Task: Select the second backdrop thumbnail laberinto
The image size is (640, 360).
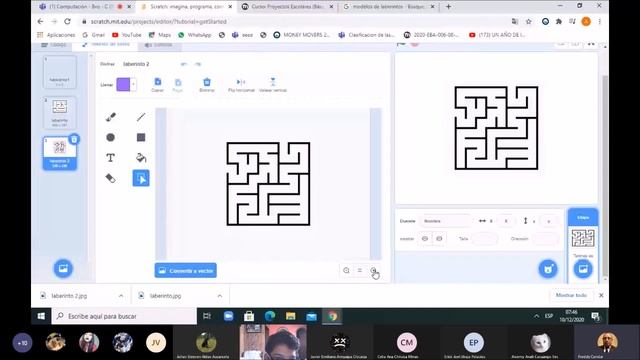Action: tap(60, 113)
